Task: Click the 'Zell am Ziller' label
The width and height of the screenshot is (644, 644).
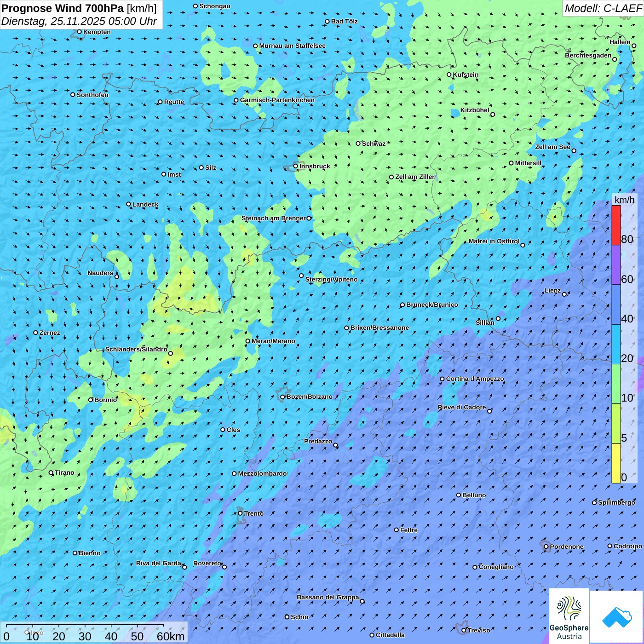Action: (x=414, y=177)
